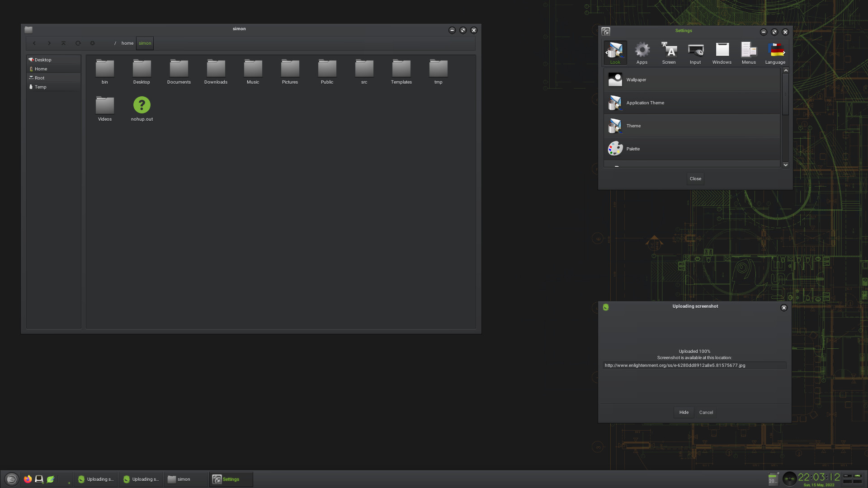This screenshot has height=488, width=868.
Task: Open the Windows settings category
Action: coord(722,52)
